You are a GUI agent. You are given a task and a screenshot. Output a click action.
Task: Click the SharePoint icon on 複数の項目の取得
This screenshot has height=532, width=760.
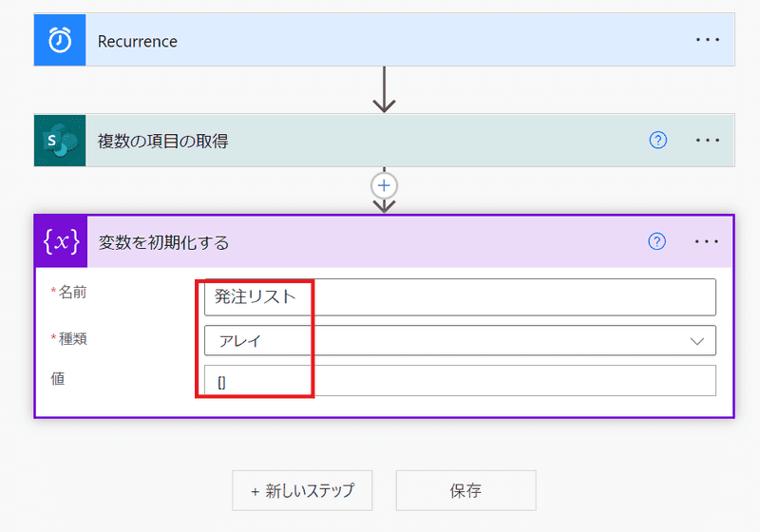coord(60,141)
